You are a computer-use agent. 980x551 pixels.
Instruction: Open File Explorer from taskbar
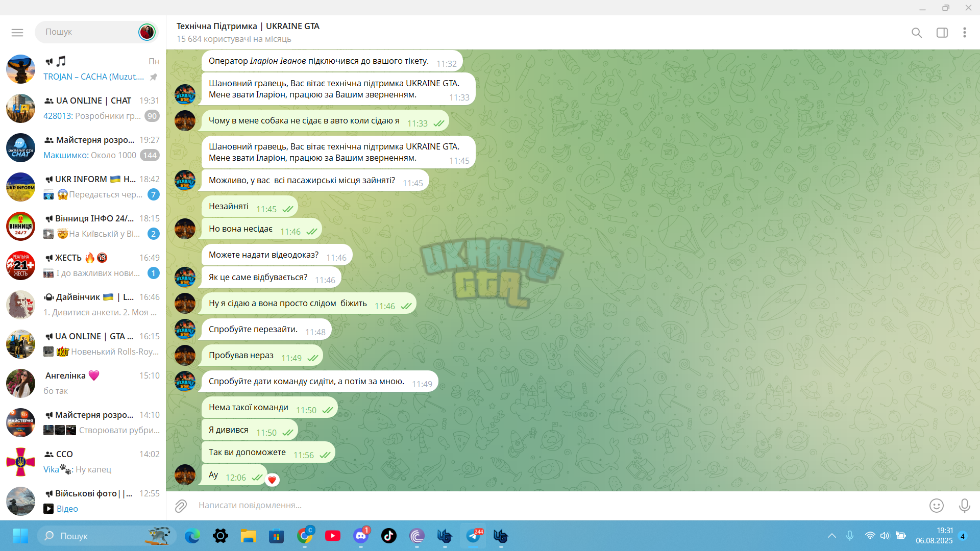click(249, 536)
